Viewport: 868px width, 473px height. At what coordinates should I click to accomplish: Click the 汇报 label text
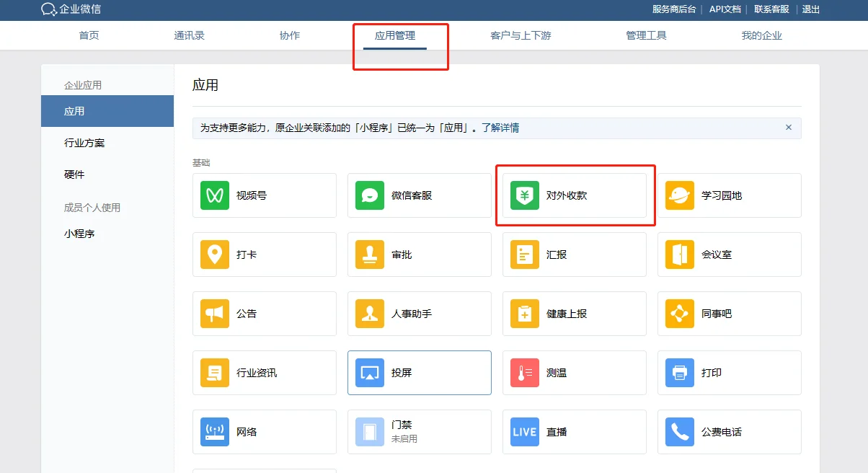[x=557, y=255]
